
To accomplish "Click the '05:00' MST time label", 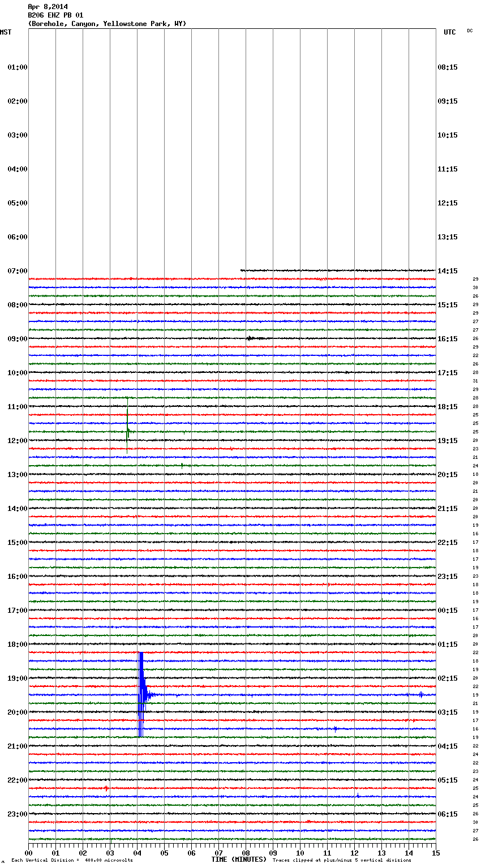I will [x=18, y=203].
